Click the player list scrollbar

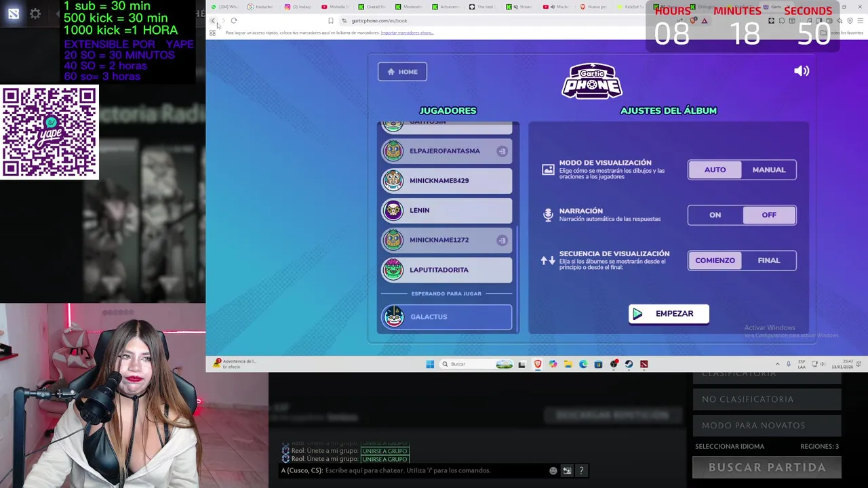point(517,278)
